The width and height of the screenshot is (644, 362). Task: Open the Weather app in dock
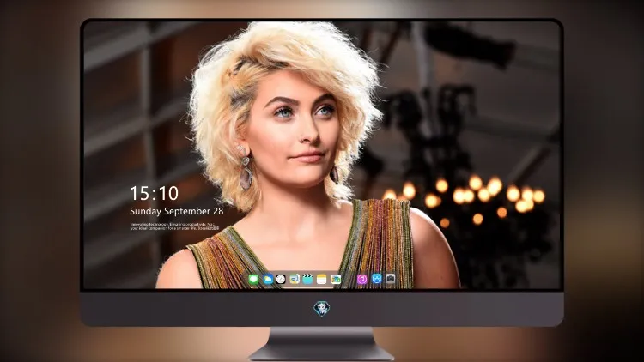coord(268,279)
